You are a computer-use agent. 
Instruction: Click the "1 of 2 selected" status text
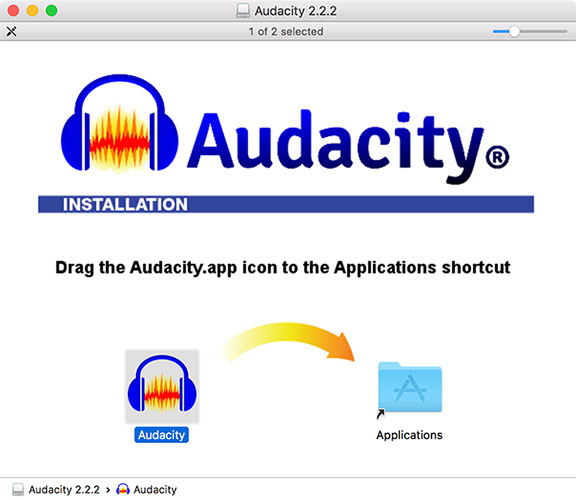[x=286, y=32]
